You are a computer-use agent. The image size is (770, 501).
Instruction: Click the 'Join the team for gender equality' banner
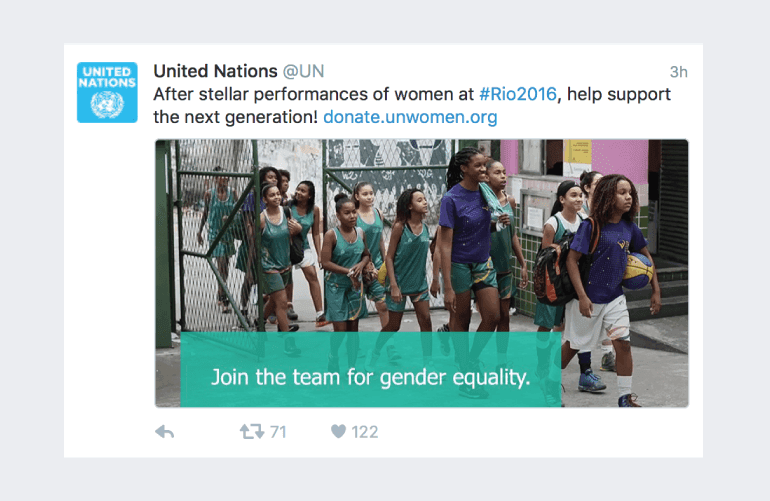(x=370, y=379)
